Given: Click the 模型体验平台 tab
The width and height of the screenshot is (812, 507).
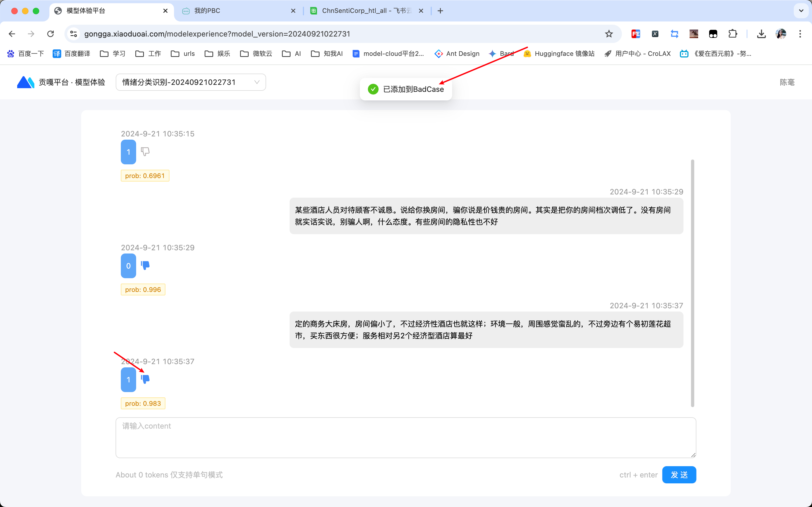Looking at the screenshot, I should 110,10.
